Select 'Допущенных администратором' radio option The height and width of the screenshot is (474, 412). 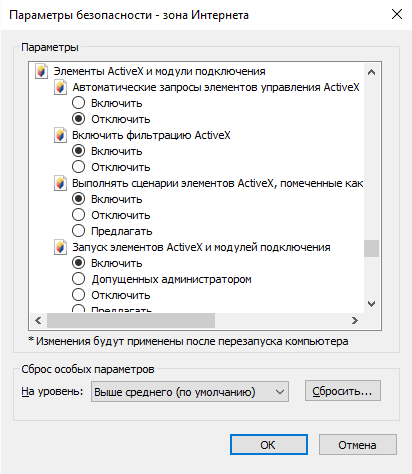78,279
